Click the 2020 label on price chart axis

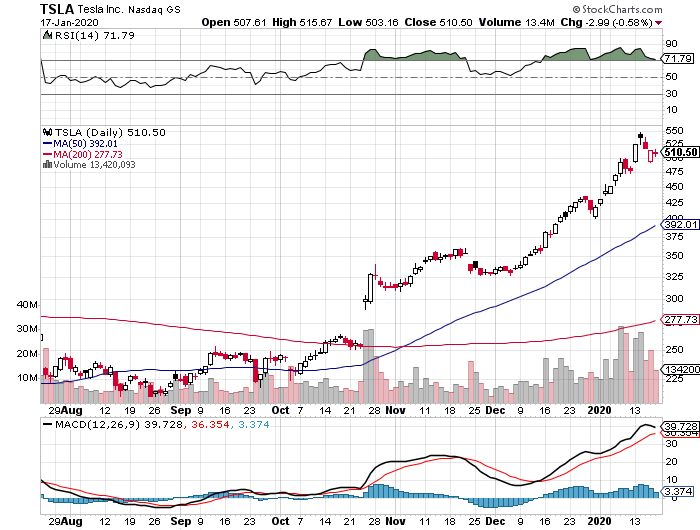(x=599, y=410)
